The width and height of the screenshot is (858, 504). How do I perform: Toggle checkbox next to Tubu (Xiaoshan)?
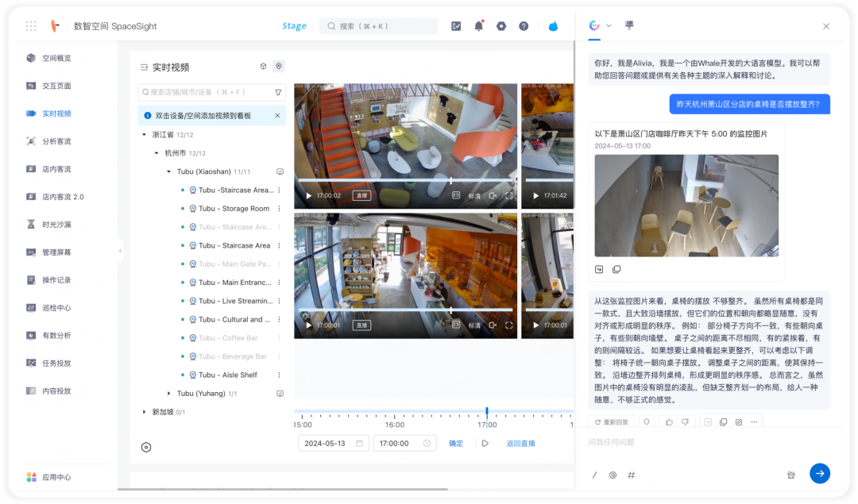pos(280,171)
